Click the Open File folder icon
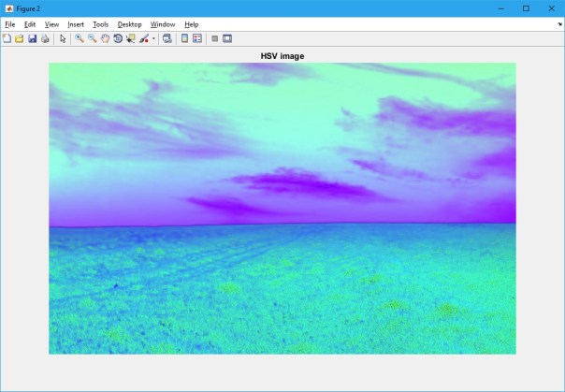Image resolution: width=565 pixels, height=392 pixels. pos(19,38)
